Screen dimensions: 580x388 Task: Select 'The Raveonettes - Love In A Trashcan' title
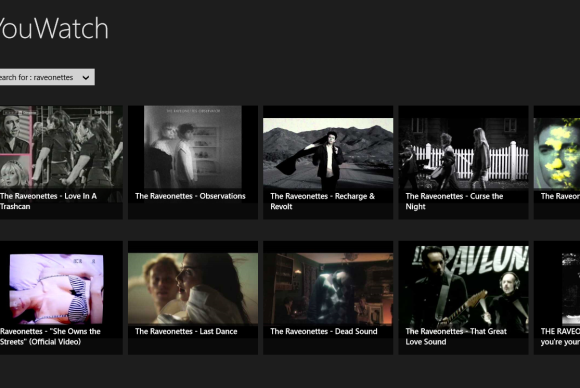tap(48, 201)
